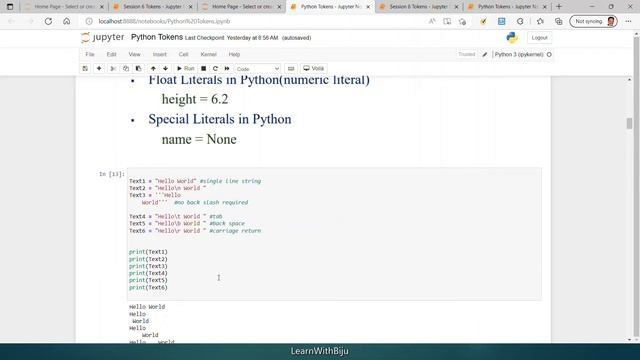The height and width of the screenshot is (360, 640).
Task: Place cursor on Text6 carriage return line
Action: 195,231
